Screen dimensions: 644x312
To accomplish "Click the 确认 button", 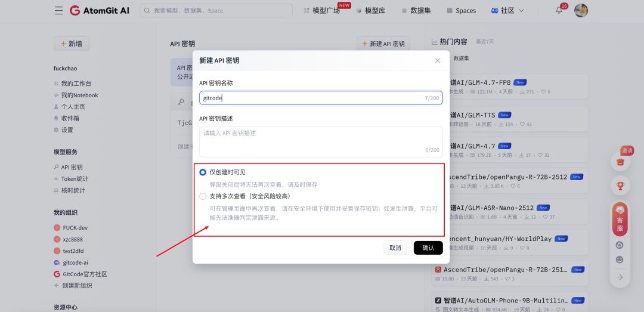I will point(428,248).
